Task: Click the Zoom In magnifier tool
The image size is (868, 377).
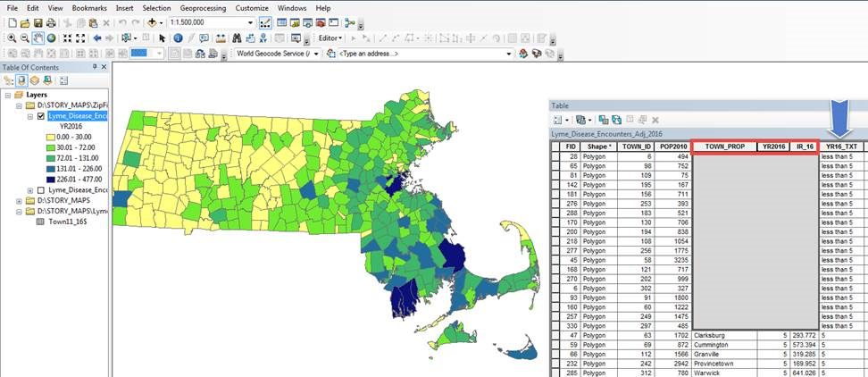Action: 11,38
